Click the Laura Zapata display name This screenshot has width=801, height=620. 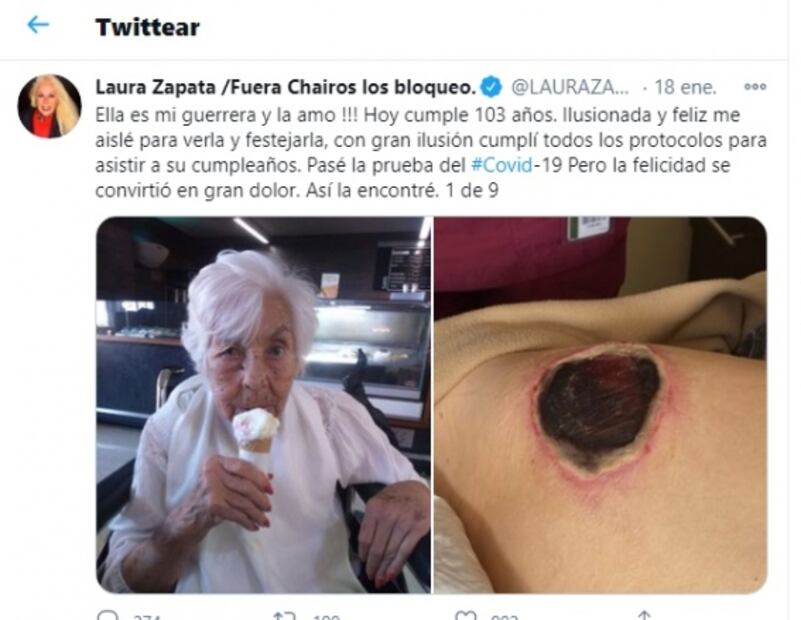pyautogui.click(x=286, y=87)
